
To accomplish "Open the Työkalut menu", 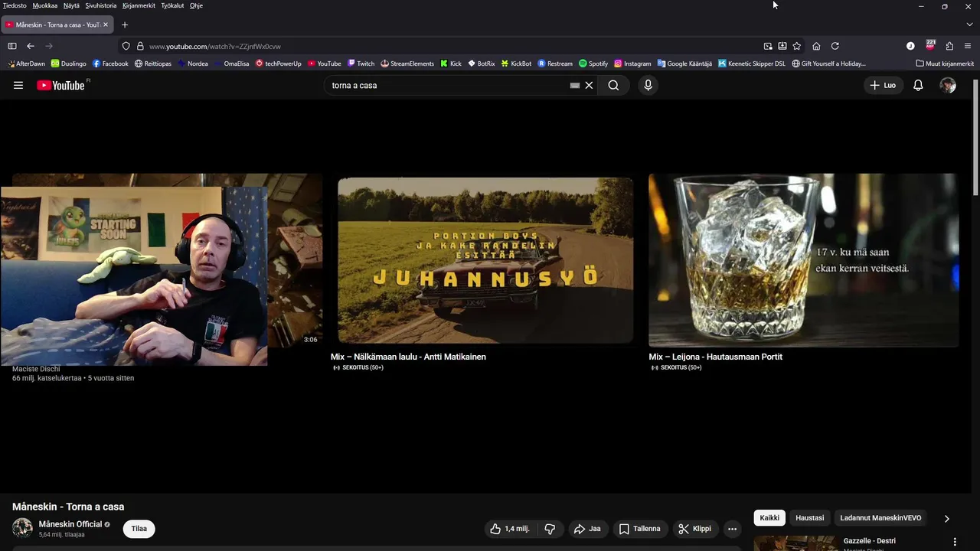I will [172, 5].
